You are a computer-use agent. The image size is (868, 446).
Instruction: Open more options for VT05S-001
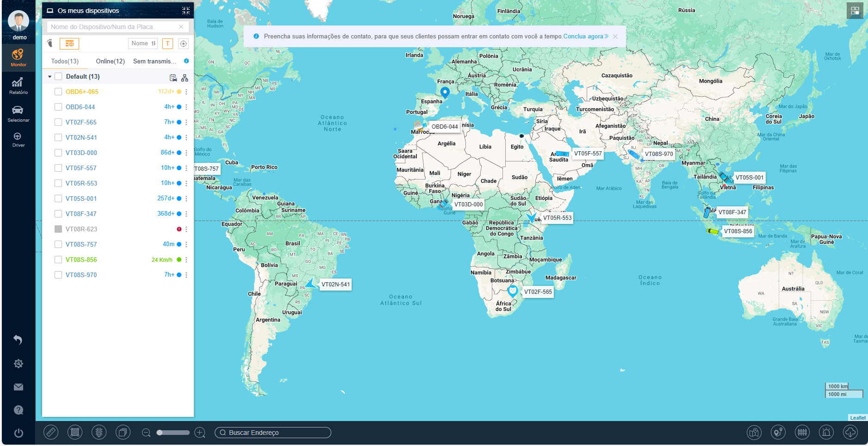pyautogui.click(x=186, y=199)
